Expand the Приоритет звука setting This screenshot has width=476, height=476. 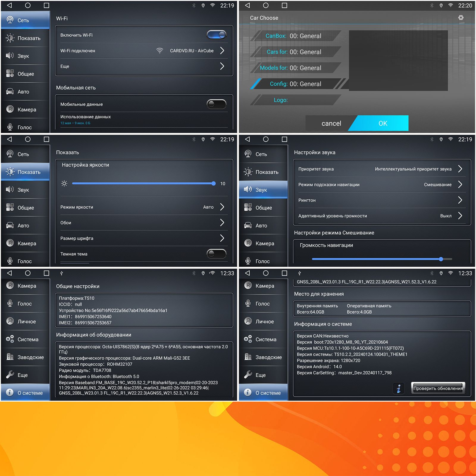(x=460, y=169)
